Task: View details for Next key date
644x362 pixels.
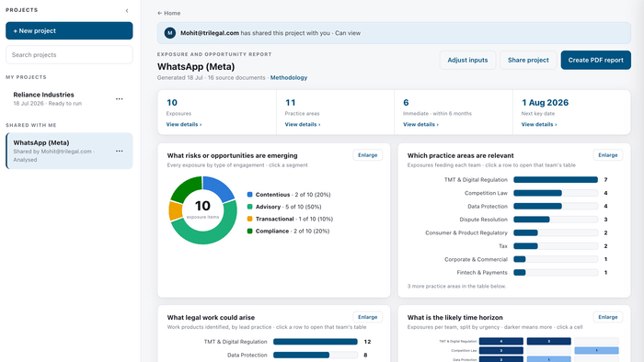Action: point(539,124)
